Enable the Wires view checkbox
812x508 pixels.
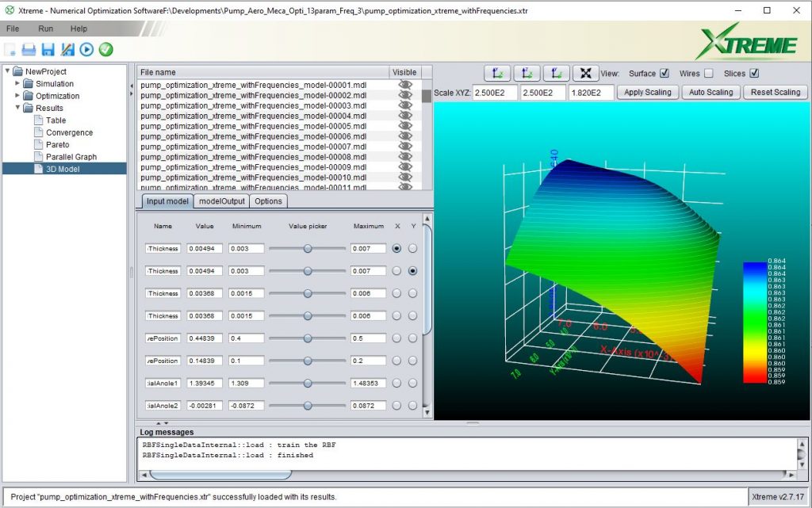708,74
